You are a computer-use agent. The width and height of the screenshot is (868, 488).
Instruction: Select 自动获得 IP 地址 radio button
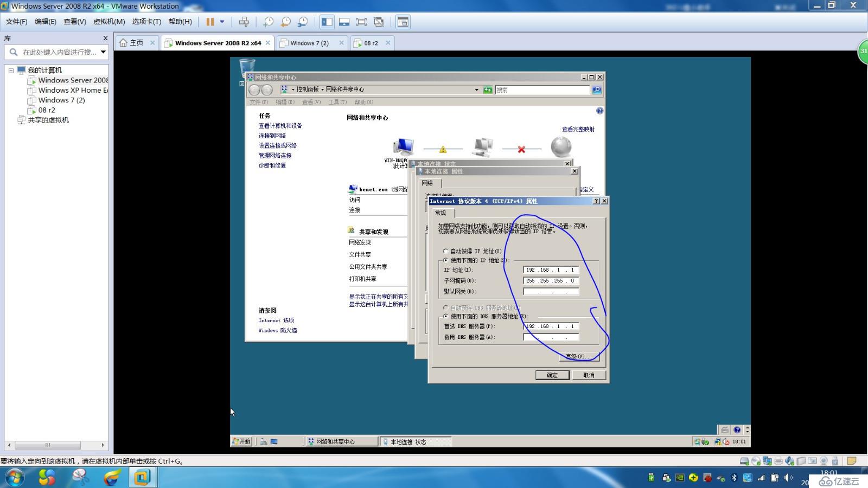pyautogui.click(x=445, y=251)
